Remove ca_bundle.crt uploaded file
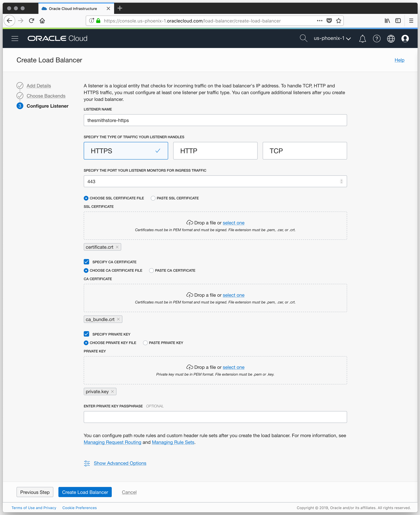The height and width of the screenshot is (515, 420). pos(118,319)
